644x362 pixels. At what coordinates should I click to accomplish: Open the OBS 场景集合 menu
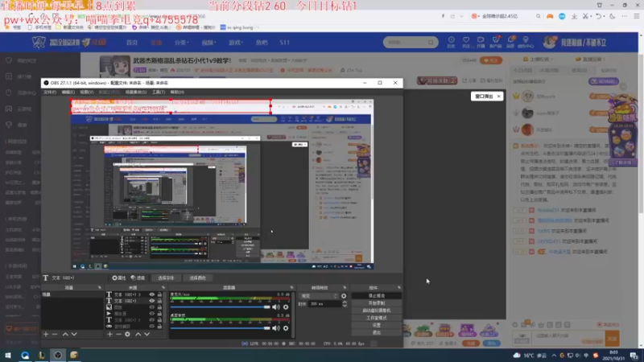(x=136, y=93)
